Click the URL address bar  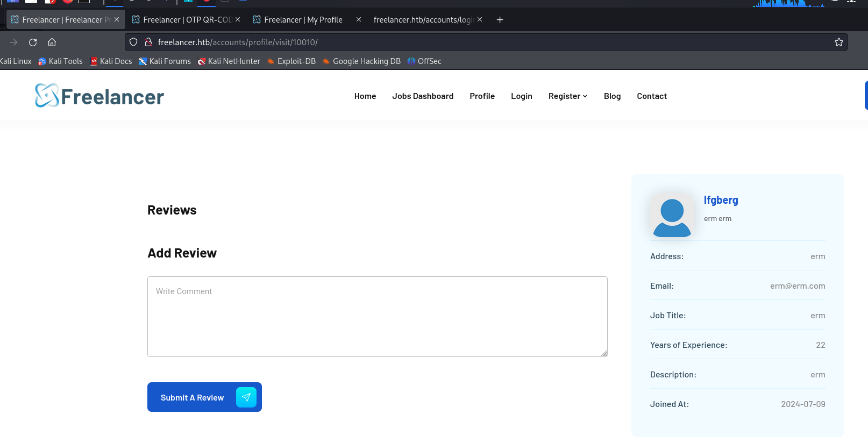[x=484, y=42]
